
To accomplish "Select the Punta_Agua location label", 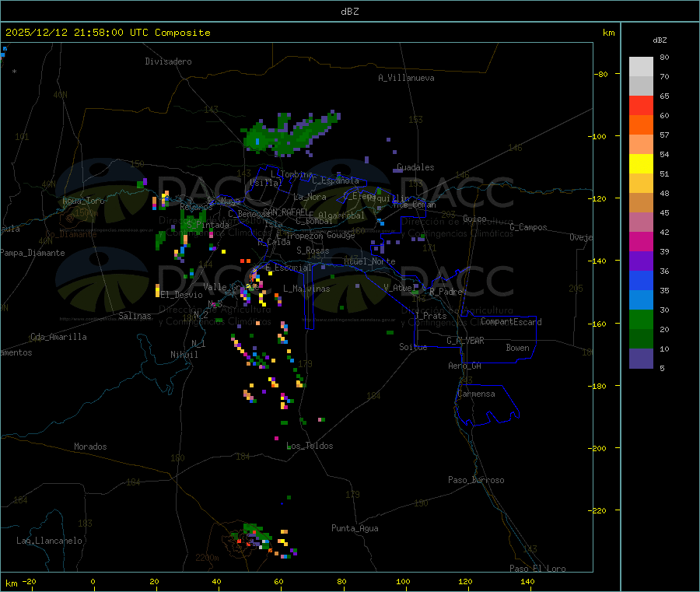I will click(355, 528).
